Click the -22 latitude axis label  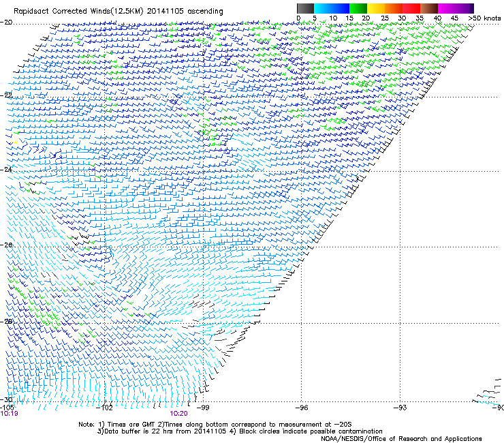6,95
